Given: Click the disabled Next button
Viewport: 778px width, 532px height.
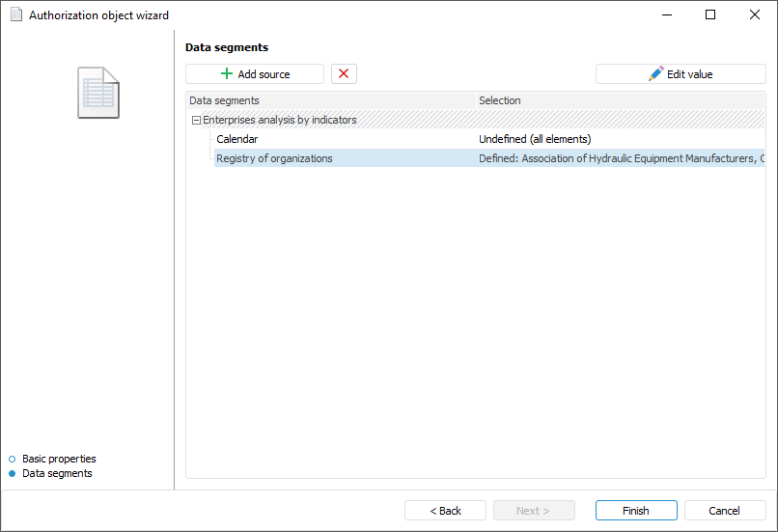Looking at the screenshot, I should (534, 511).
